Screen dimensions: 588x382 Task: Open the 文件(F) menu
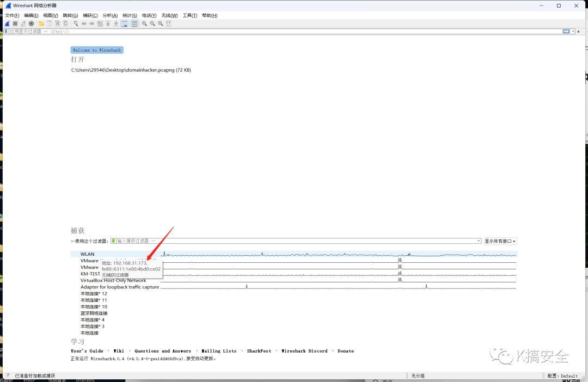(x=12, y=15)
